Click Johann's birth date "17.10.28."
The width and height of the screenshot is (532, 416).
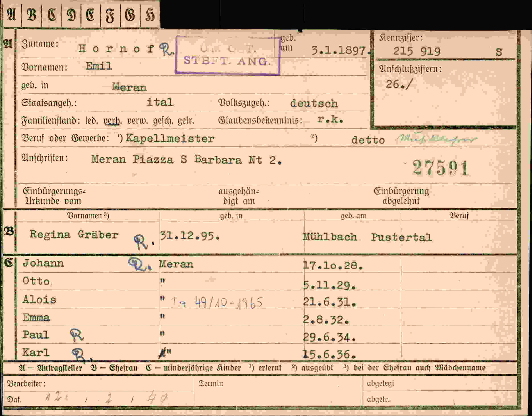(x=333, y=265)
